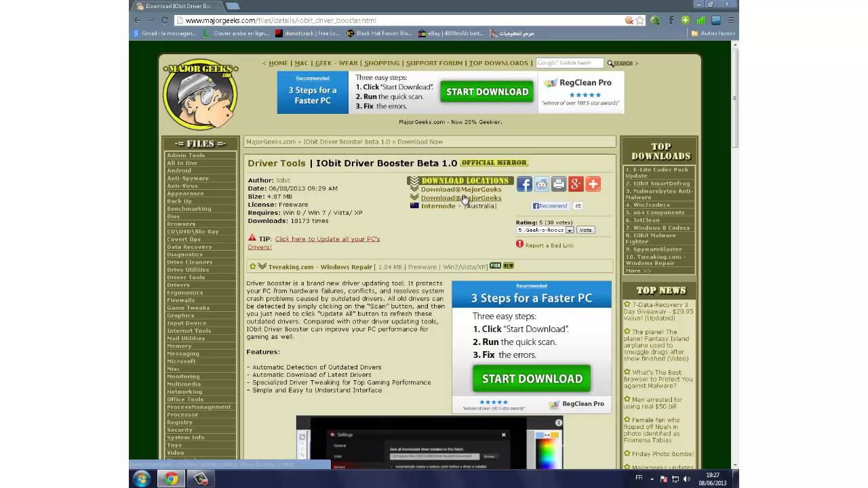868x488 pixels.
Task: Click the green bars extension icon
Action: [701, 20]
